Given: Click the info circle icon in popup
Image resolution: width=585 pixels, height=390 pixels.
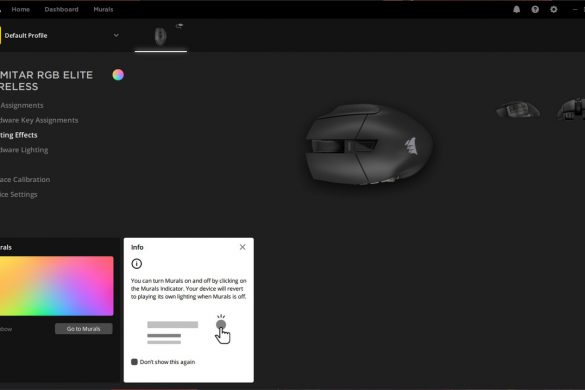Looking at the screenshot, I should point(137,264).
